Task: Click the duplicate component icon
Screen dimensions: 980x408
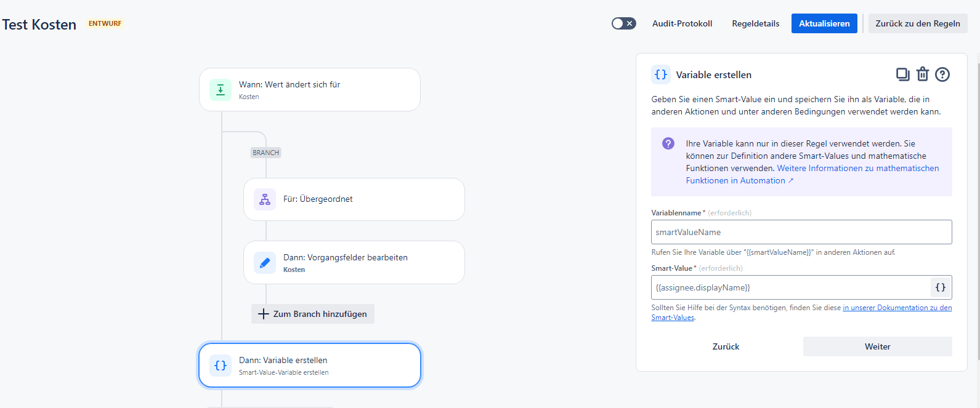Action: tap(902, 74)
